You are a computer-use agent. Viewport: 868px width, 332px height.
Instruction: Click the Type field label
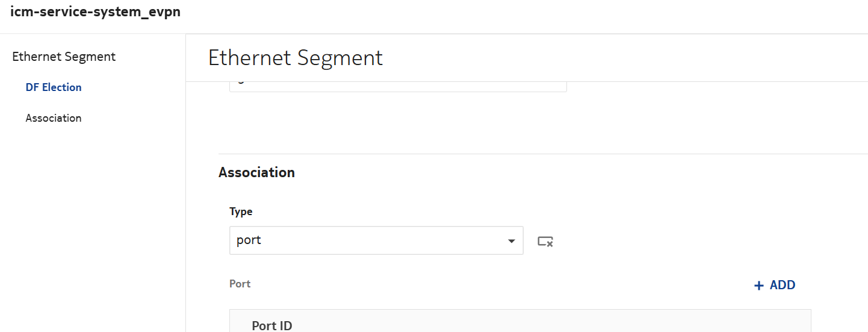[x=241, y=211]
